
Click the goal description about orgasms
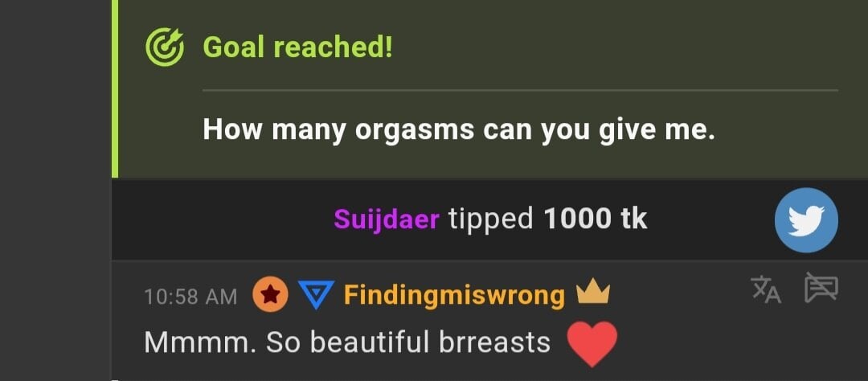click(459, 130)
